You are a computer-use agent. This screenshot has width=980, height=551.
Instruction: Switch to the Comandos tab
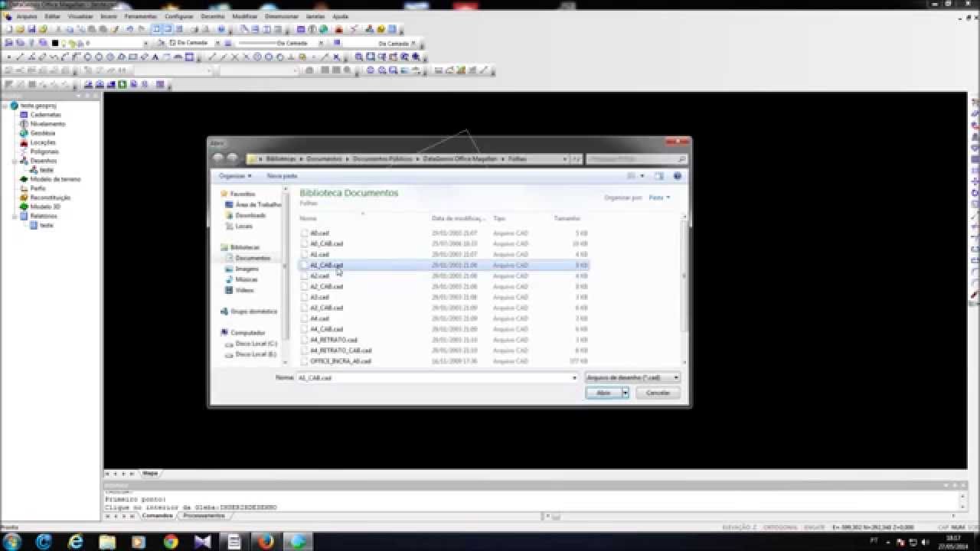(x=157, y=516)
